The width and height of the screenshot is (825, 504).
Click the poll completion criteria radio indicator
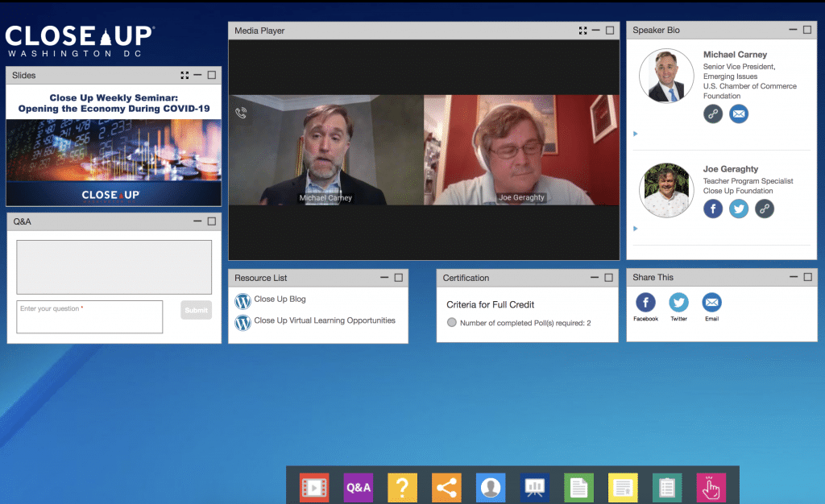(x=451, y=322)
